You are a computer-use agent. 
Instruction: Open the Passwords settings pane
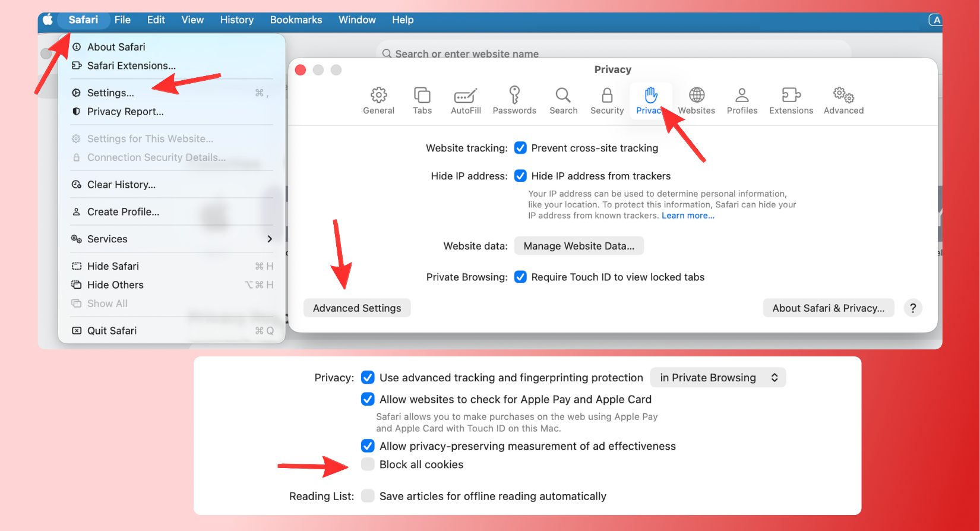(514, 100)
